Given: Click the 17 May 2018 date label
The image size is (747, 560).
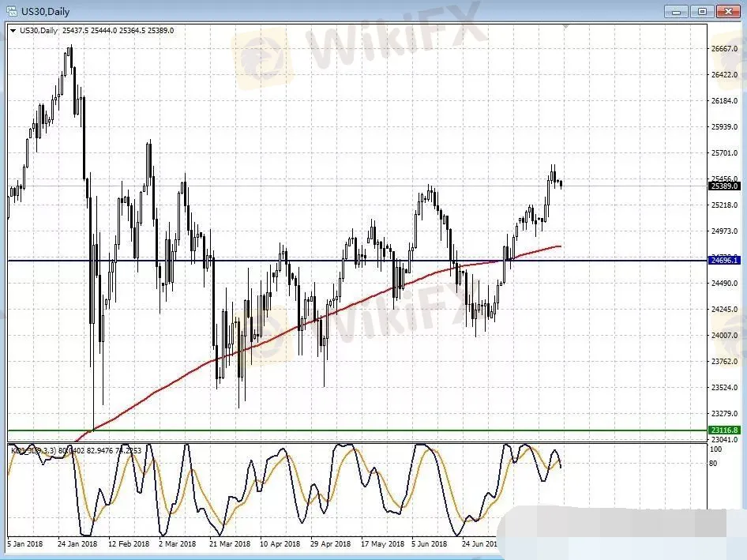Looking at the screenshot, I should 382,543.
